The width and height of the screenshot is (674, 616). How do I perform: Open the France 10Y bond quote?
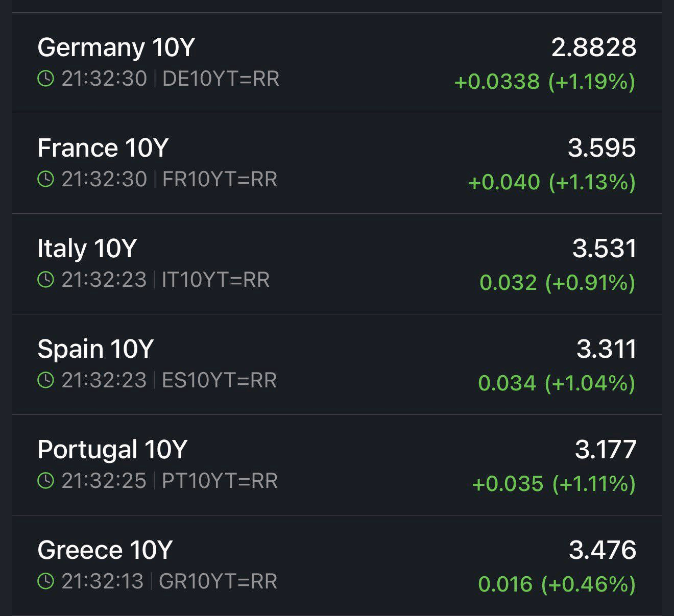[x=103, y=148]
